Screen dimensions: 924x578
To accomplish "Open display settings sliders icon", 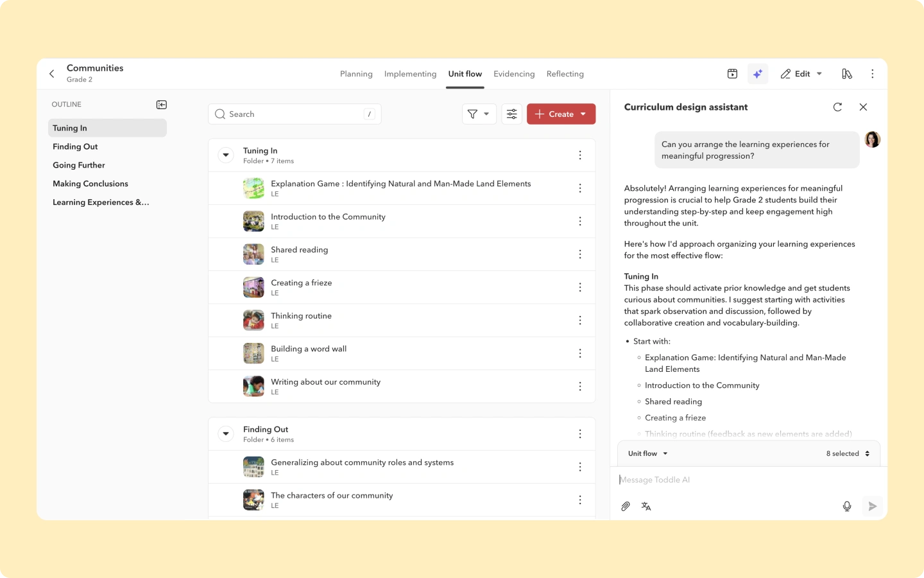I will coord(511,114).
